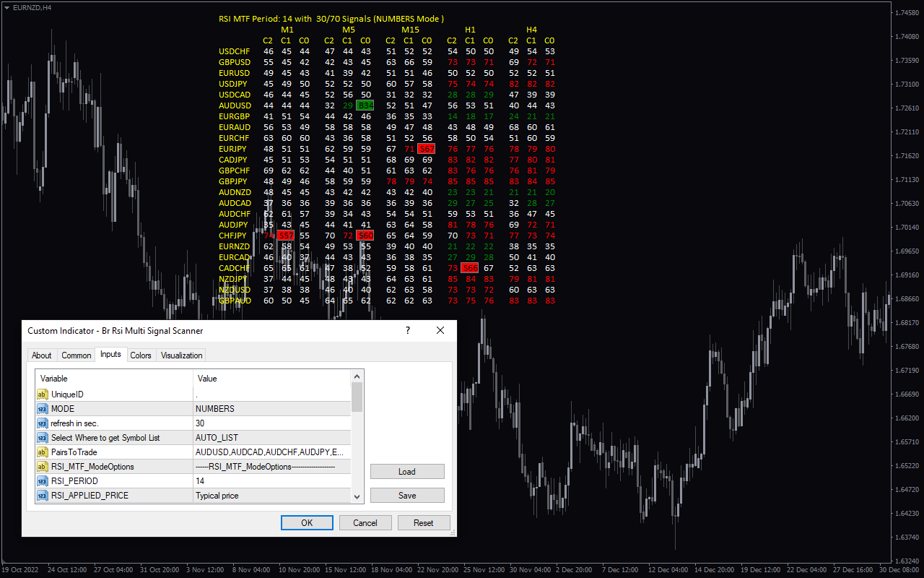Image resolution: width=924 pixels, height=578 pixels.
Task: Click the GBPUSD pair label
Action: [x=235, y=62]
